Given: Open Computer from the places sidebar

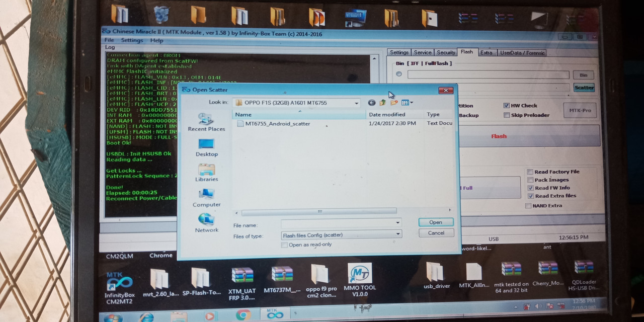Looking at the screenshot, I should pos(206,198).
